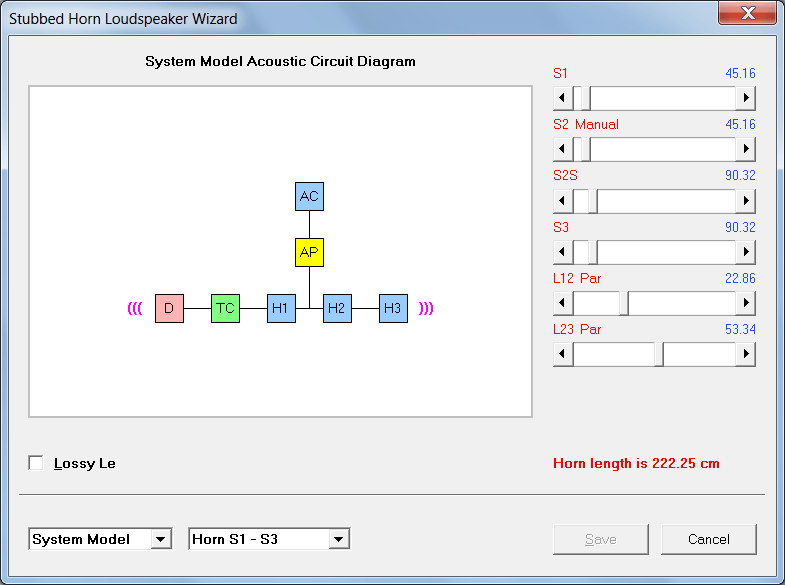
Task: Close the Stubbed Horn Loudspeaker Wizard window
Action: point(747,13)
